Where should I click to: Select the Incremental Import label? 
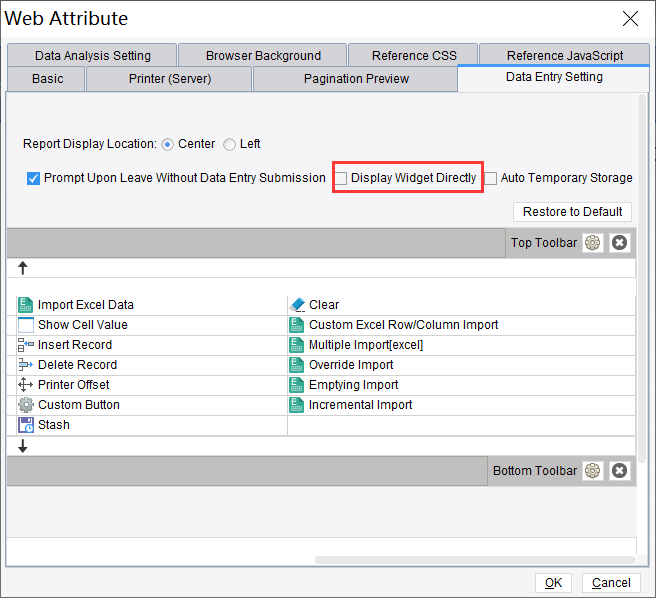pos(360,405)
